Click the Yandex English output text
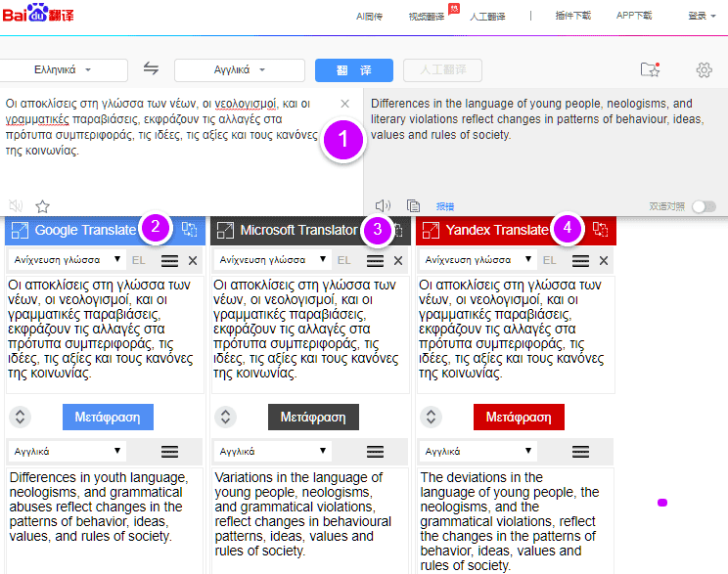 coord(510,521)
